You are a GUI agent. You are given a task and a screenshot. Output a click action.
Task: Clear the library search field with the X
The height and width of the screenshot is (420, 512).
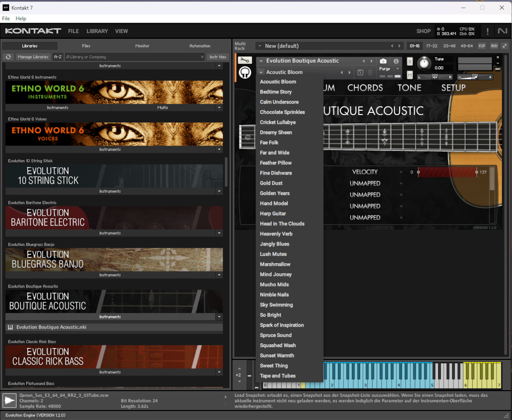click(202, 57)
